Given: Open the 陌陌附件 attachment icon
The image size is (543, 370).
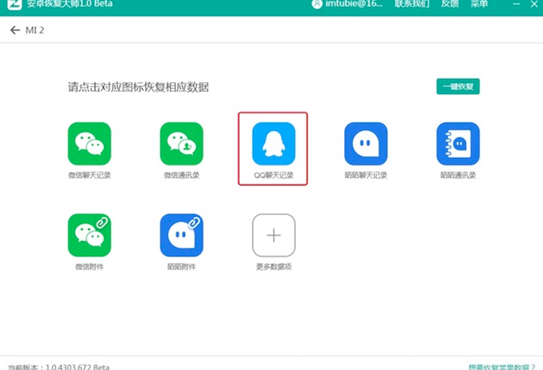Looking at the screenshot, I should coord(181,235).
